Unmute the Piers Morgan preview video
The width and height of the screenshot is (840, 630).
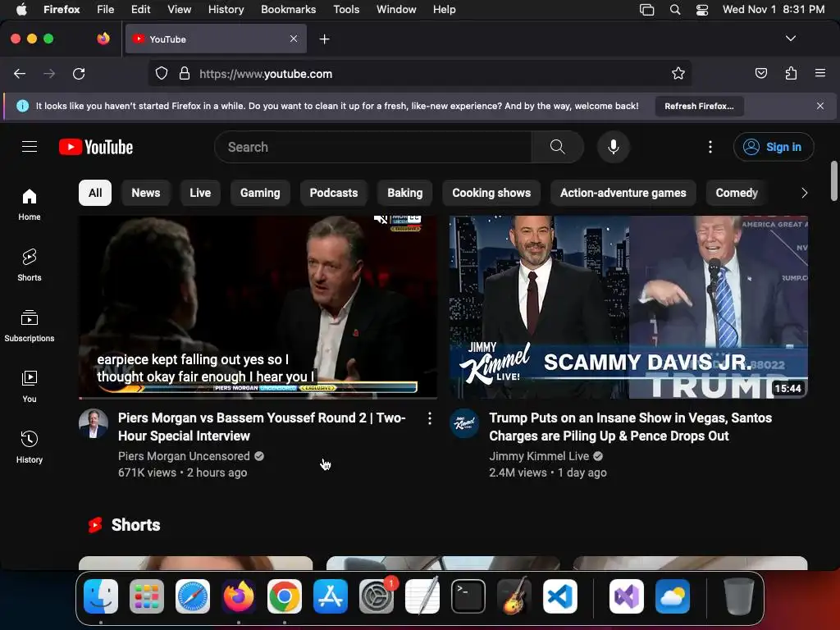[x=381, y=218]
